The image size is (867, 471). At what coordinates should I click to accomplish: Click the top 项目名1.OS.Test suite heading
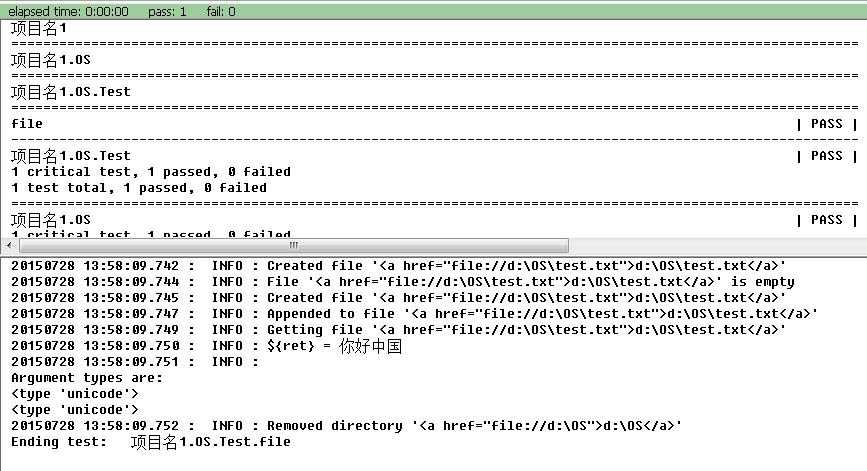[x=71, y=92]
